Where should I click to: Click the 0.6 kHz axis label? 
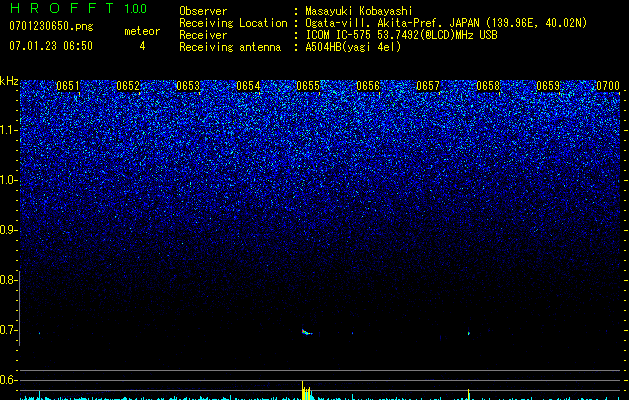pos(7,380)
